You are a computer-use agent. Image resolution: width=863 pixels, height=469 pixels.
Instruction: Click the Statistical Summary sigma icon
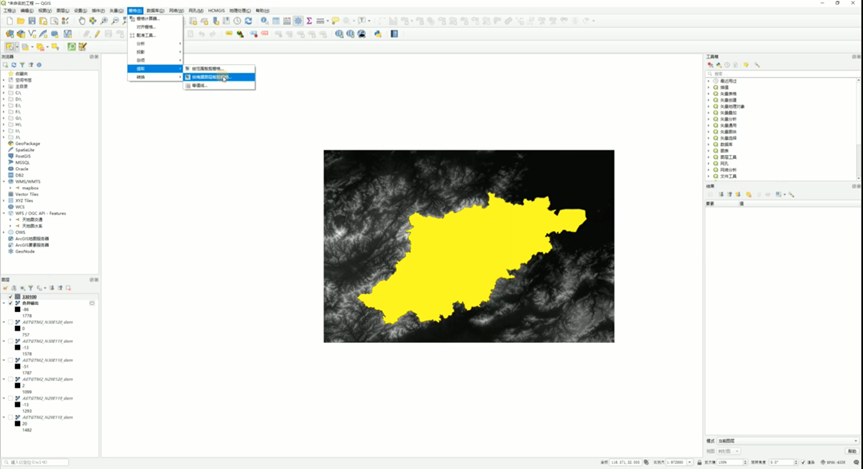[309, 21]
